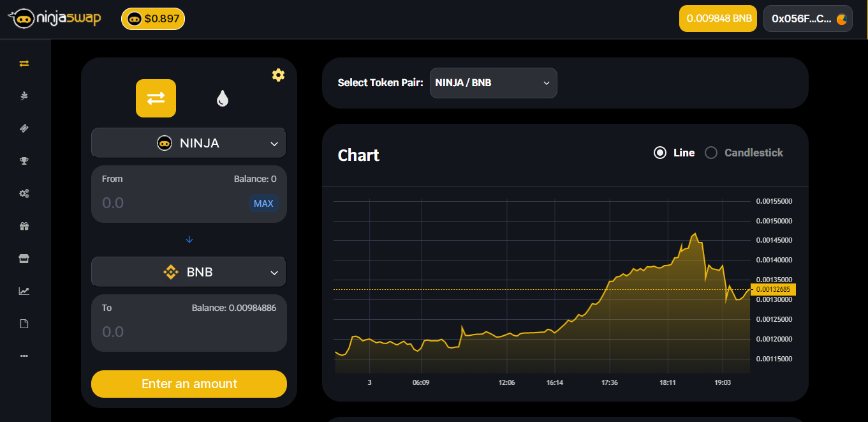868x422 pixels.
Task: Click the 0.00132685 current price label
Action: pos(773,289)
